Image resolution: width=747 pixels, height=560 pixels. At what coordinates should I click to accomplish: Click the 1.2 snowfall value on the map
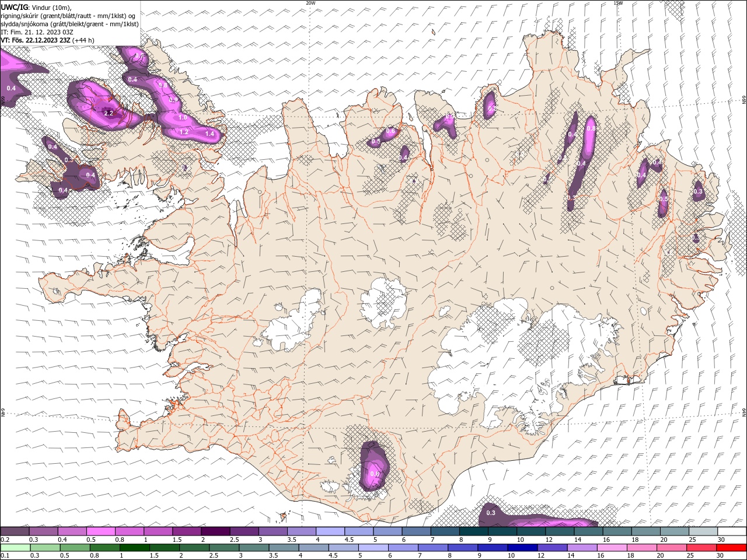click(184, 132)
